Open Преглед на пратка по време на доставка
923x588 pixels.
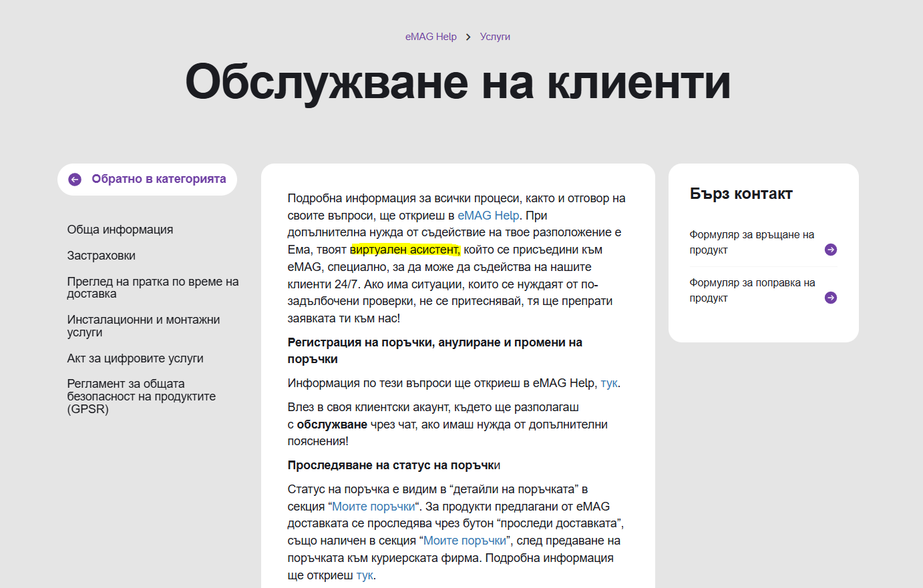(x=152, y=288)
